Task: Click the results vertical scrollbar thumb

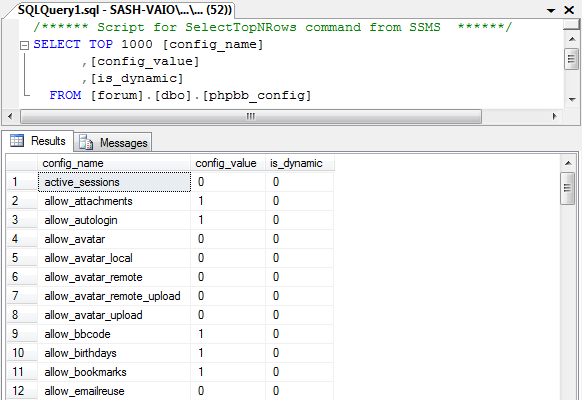Action: (568, 188)
